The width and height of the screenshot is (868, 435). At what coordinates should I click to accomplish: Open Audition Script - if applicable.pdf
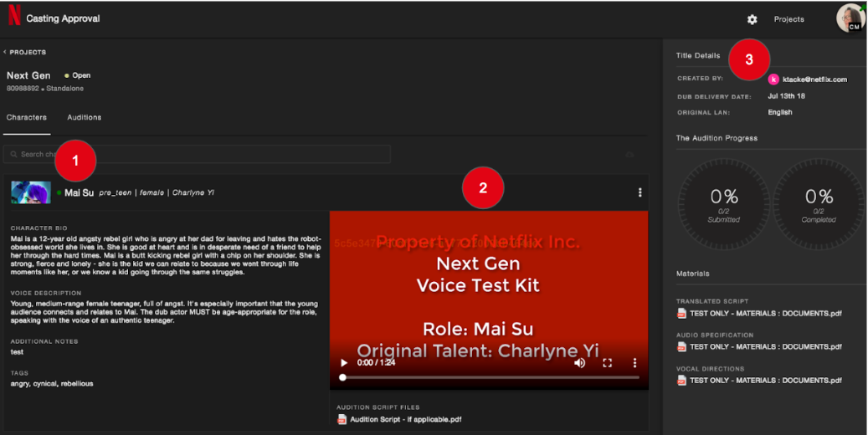point(406,419)
